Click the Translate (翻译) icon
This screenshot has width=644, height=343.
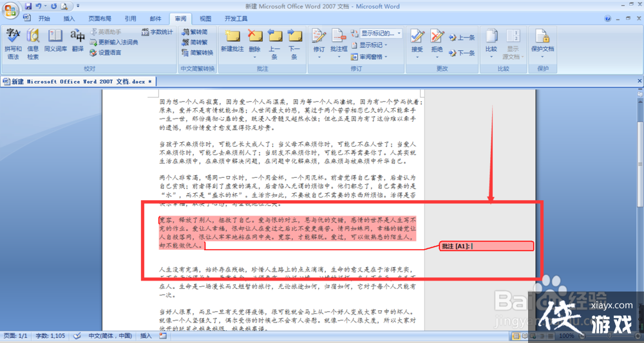coord(77,42)
